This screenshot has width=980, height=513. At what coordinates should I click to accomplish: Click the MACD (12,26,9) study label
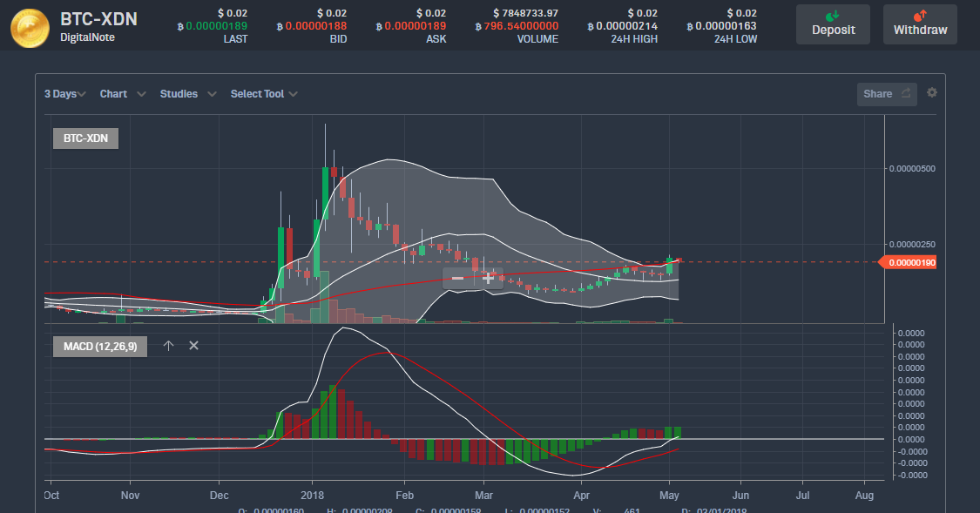(x=100, y=346)
